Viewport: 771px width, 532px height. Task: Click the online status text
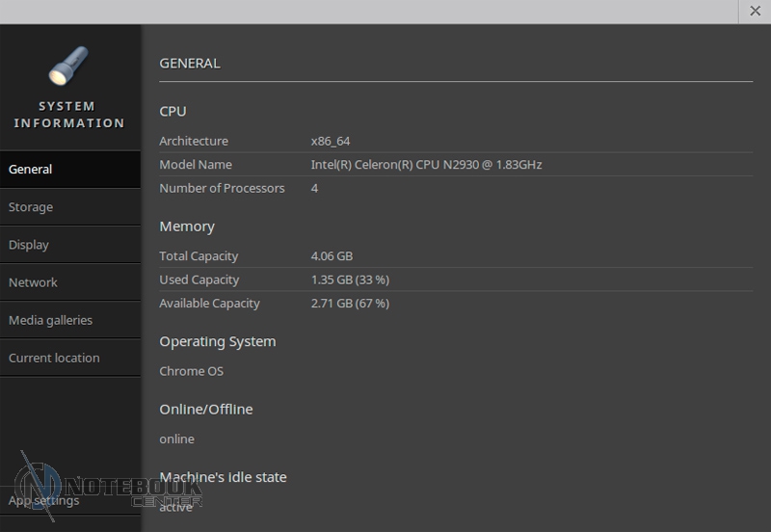pos(176,439)
